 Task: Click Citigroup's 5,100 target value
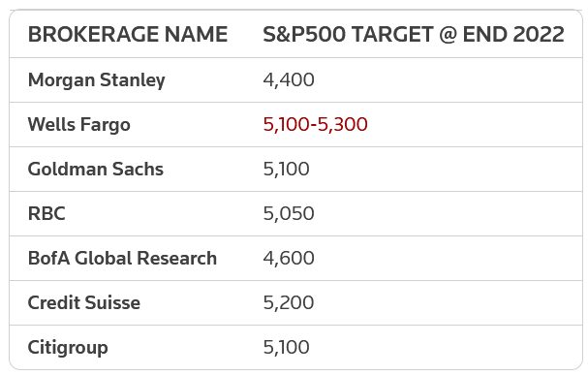tap(286, 347)
